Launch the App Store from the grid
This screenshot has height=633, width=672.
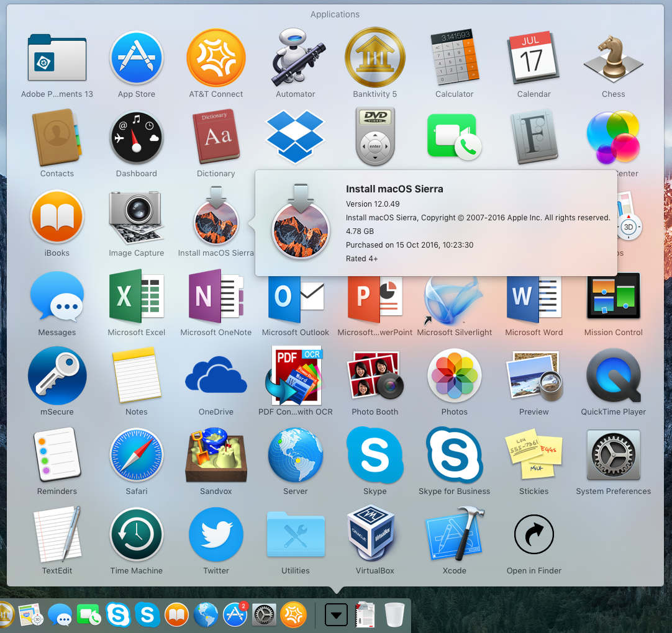pyautogui.click(x=136, y=57)
